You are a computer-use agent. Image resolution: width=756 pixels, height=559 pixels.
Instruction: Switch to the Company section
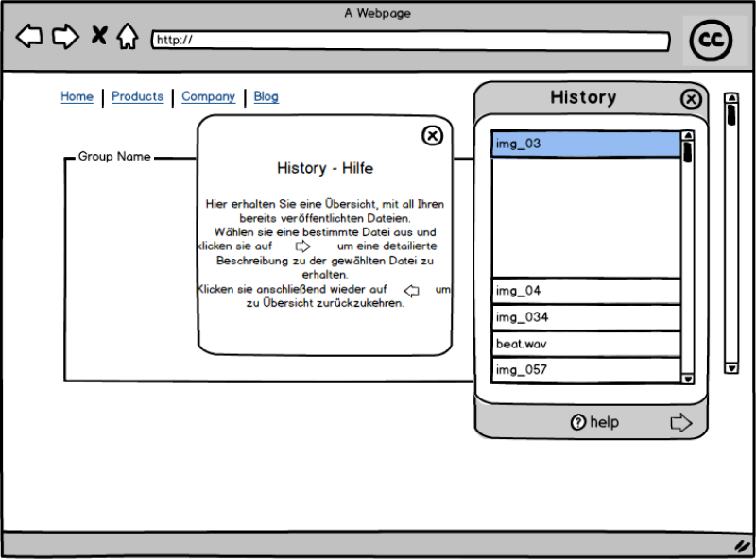(x=208, y=96)
